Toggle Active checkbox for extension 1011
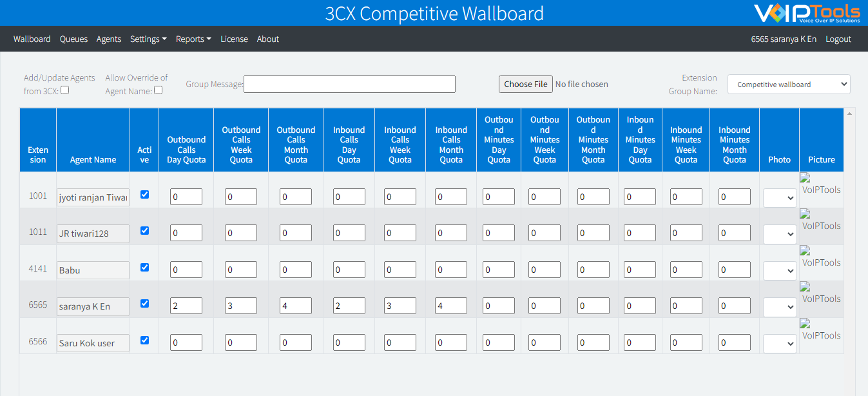The width and height of the screenshot is (868, 396). 144,230
